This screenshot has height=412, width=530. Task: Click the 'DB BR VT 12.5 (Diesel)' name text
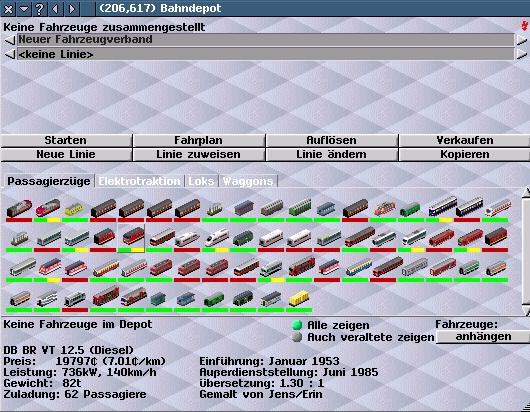pos(69,350)
